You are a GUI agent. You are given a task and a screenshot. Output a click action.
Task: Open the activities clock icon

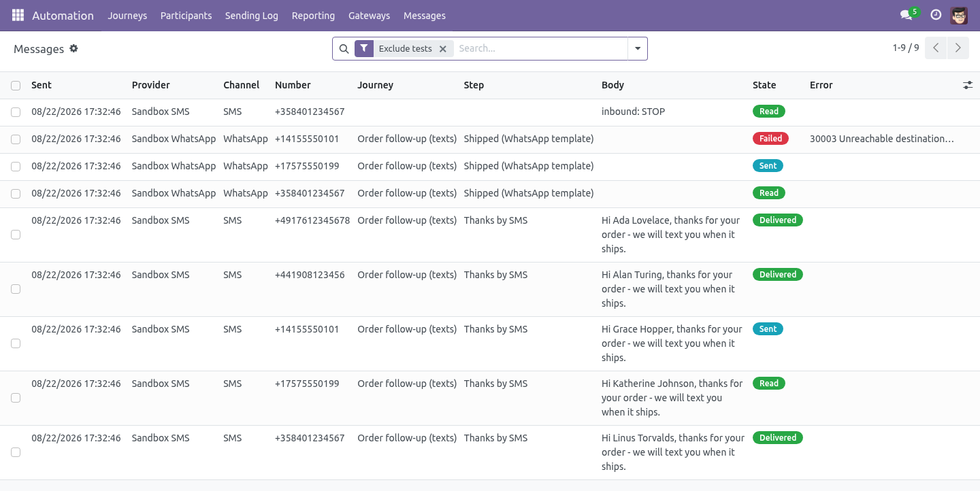tap(936, 15)
